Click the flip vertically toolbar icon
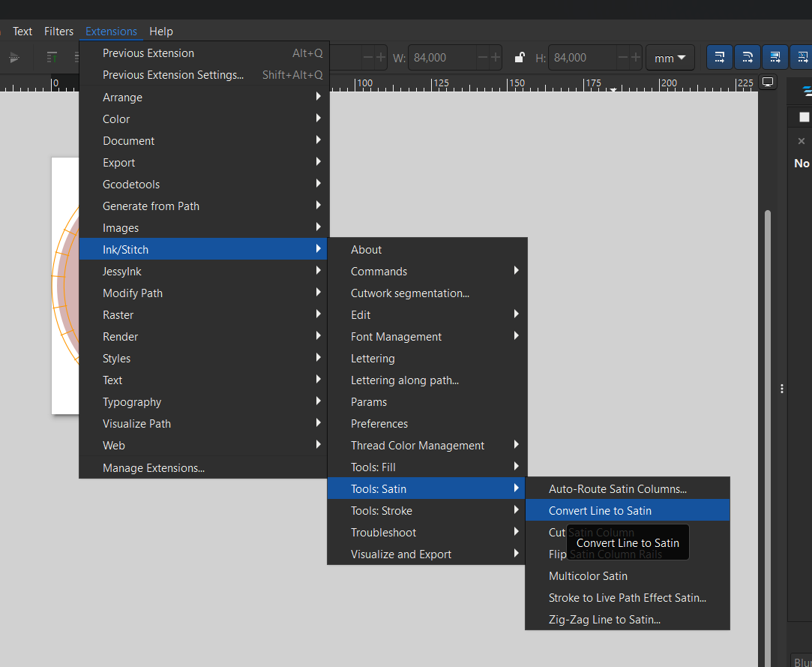The image size is (812, 667). [14, 58]
